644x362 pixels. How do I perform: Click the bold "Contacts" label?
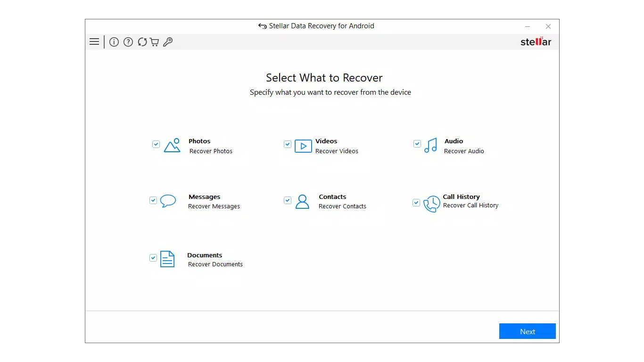coord(332,197)
